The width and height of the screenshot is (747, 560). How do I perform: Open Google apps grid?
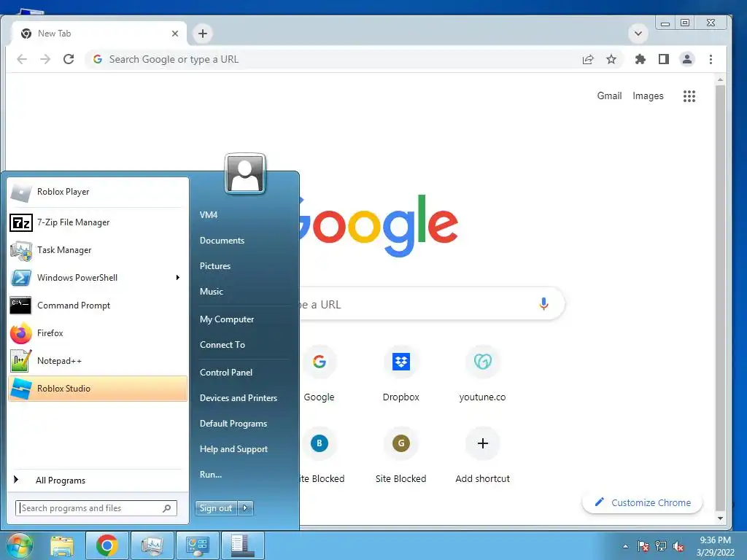(x=689, y=96)
